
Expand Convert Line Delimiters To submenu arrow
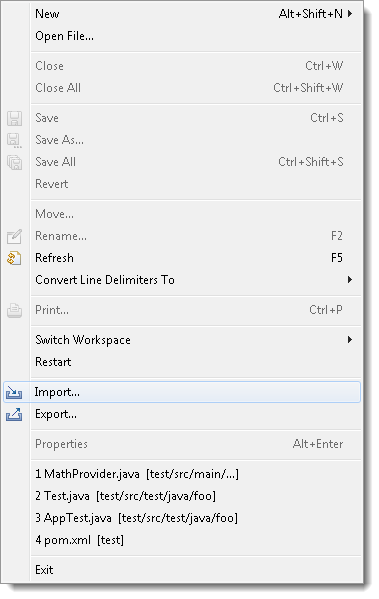click(x=350, y=280)
